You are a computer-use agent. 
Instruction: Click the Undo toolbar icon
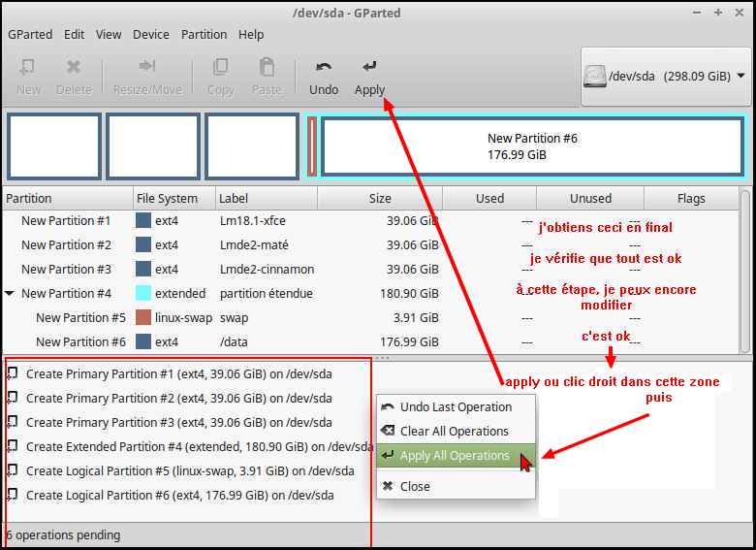click(324, 68)
